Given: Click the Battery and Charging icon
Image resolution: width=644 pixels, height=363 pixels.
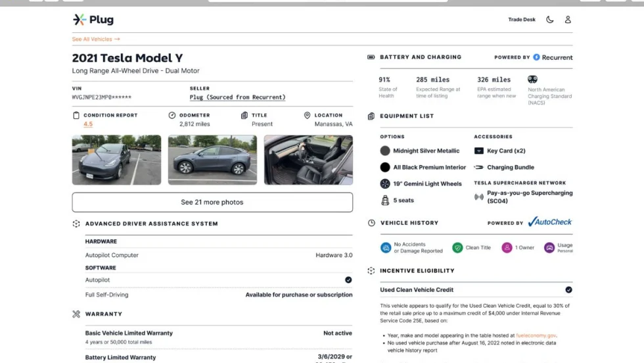Looking at the screenshot, I should pos(371,57).
